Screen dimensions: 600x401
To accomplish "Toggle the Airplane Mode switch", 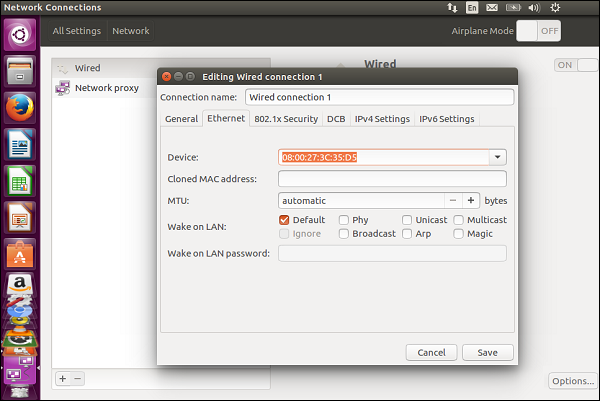I will (x=537, y=31).
